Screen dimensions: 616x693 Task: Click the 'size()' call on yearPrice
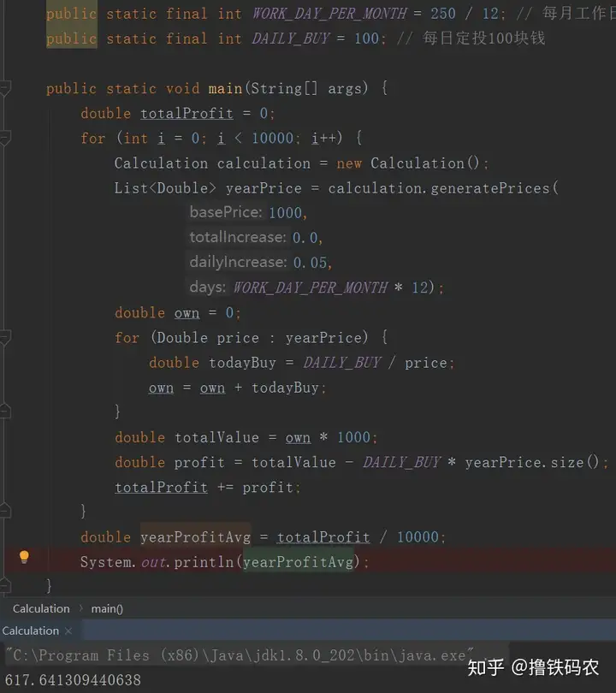(574, 462)
